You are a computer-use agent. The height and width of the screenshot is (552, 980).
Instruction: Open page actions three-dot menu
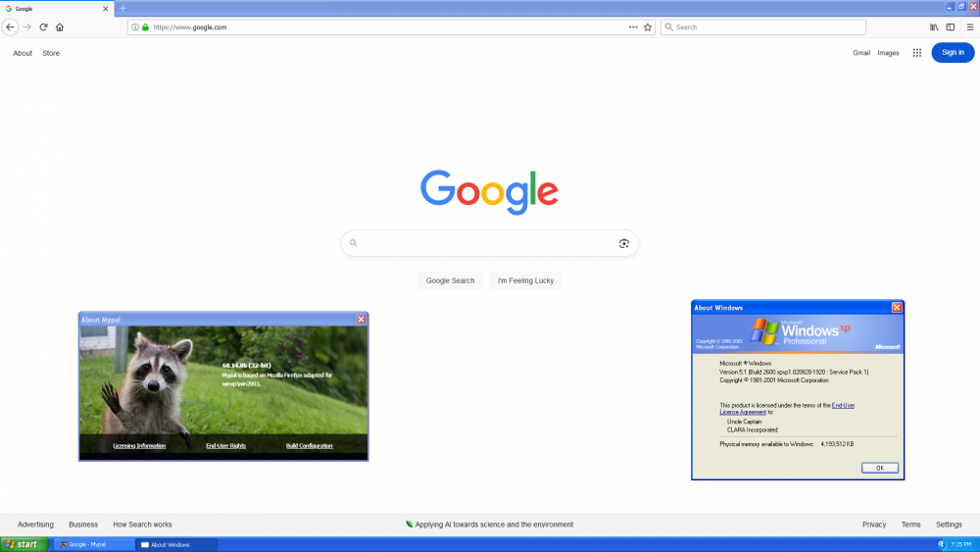tap(633, 27)
